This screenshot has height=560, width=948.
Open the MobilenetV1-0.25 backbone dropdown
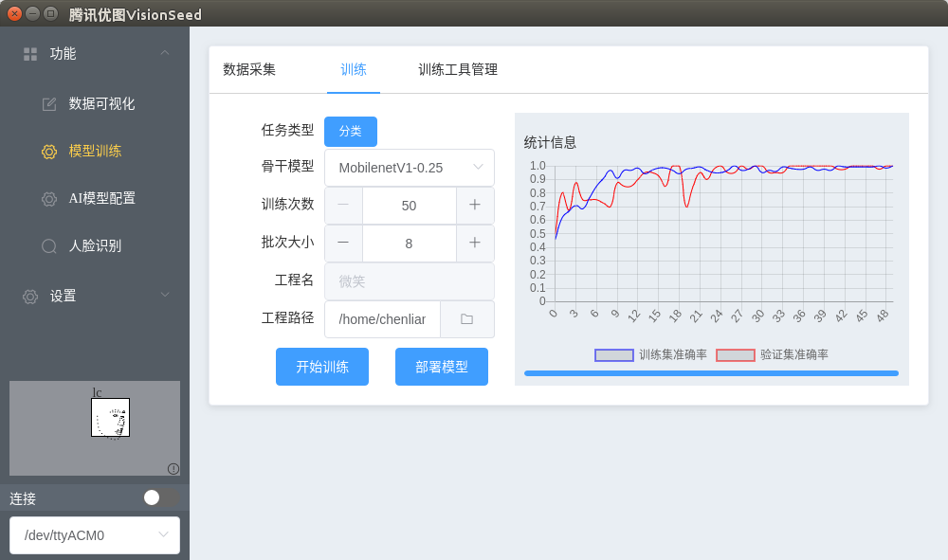(x=410, y=168)
